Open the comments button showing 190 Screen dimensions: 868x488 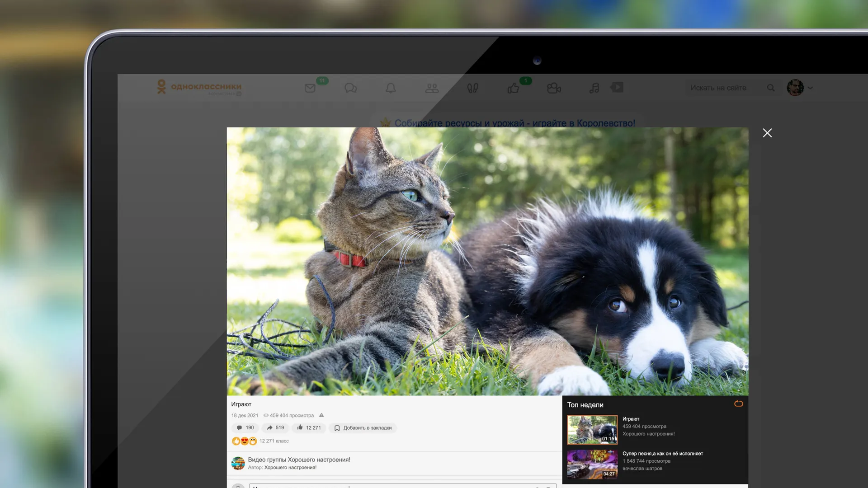[x=245, y=427]
